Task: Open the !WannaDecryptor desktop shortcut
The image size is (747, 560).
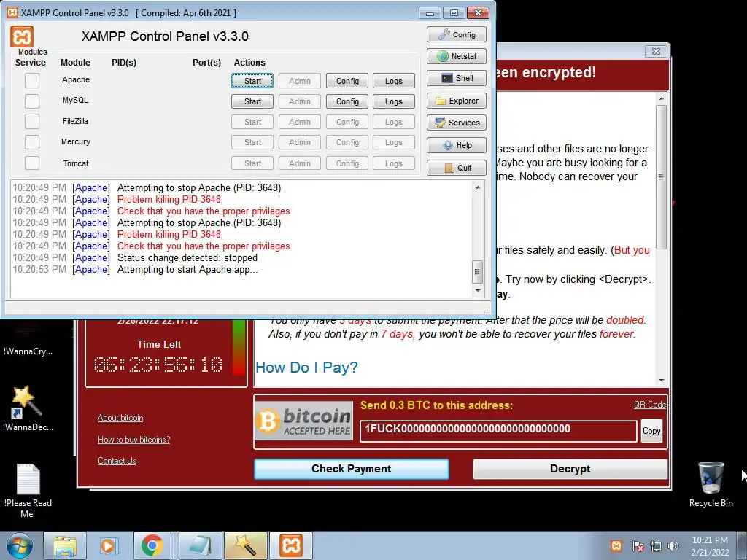Action: click(x=27, y=408)
